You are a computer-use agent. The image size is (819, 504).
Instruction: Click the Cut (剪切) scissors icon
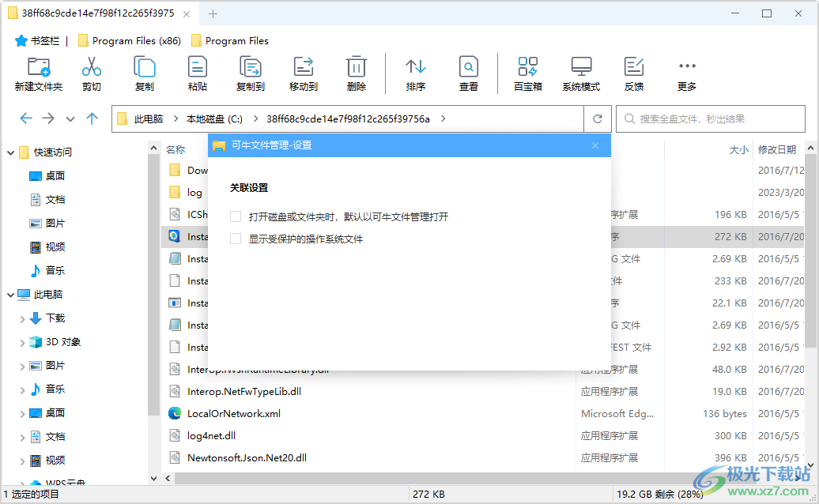point(92,67)
